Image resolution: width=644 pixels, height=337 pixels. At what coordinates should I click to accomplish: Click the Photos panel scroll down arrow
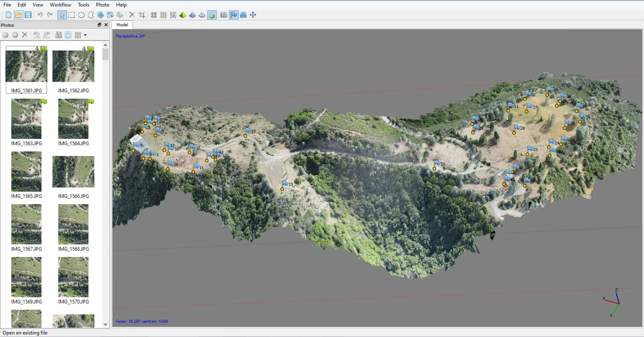tap(106, 324)
